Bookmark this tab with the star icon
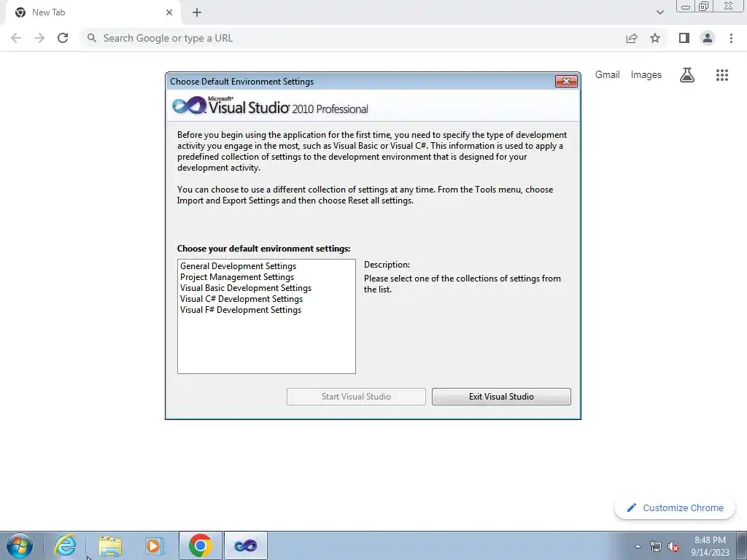Screen dimensions: 747x560 tap(655, 38)
